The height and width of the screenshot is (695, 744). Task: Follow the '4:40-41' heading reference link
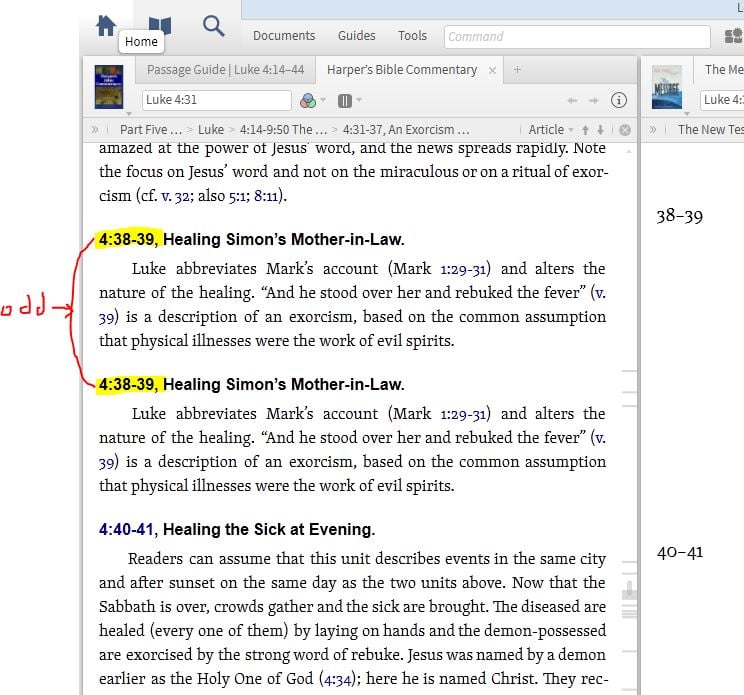coord(126,529)
